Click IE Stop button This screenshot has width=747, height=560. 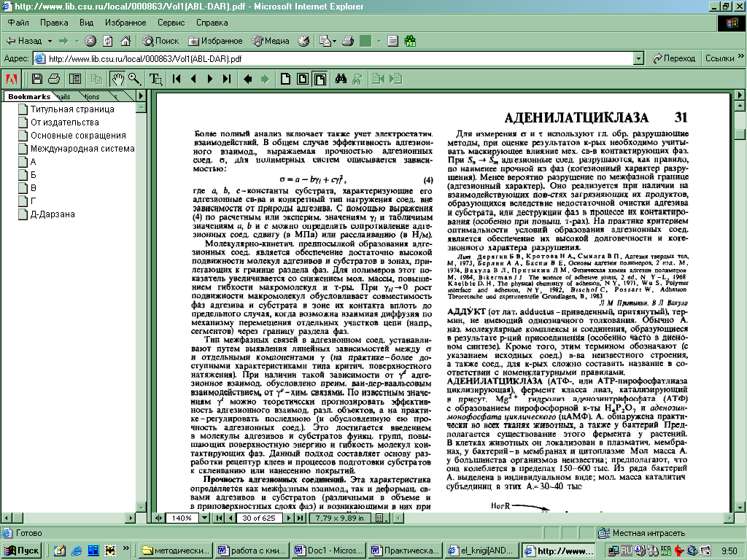90,41
